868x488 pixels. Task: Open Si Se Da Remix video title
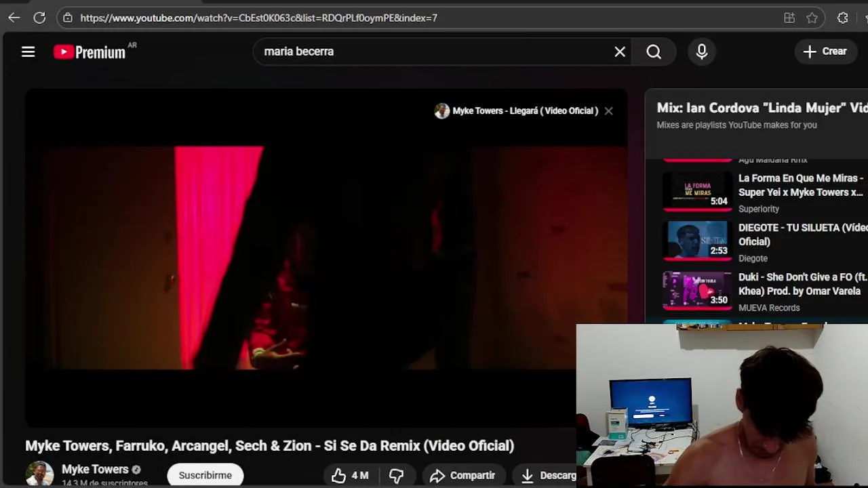269,445
